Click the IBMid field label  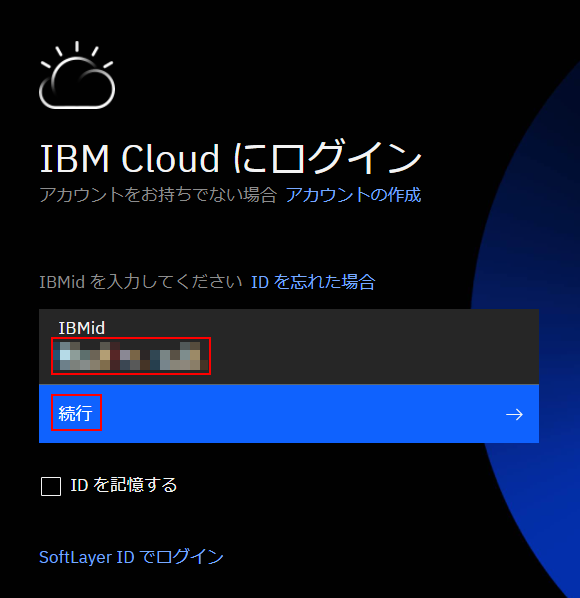click(x=82, y=328)
